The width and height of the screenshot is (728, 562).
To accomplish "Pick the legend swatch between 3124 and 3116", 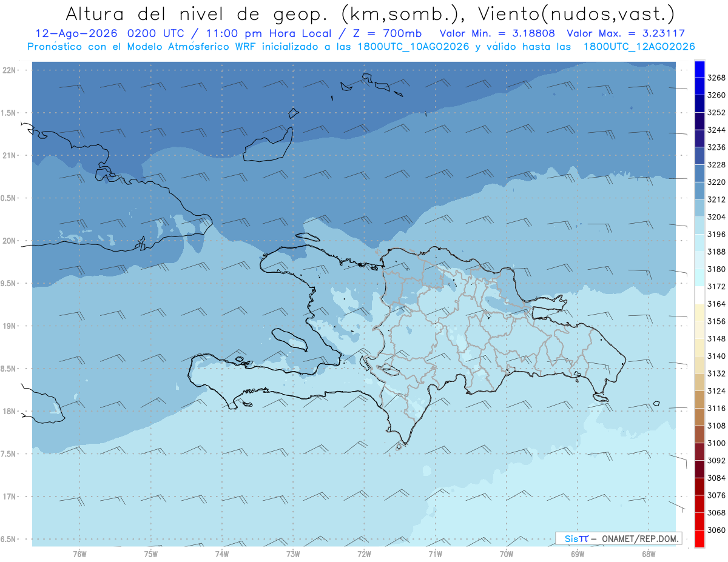I will (699, 400).
